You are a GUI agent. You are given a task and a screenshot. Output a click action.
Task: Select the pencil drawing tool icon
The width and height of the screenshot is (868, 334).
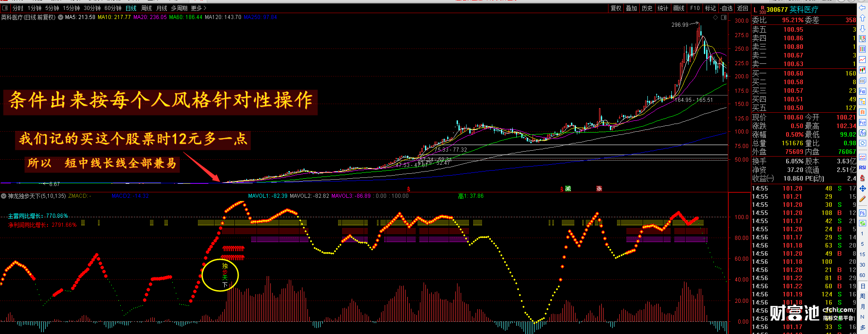click(863, 199)
